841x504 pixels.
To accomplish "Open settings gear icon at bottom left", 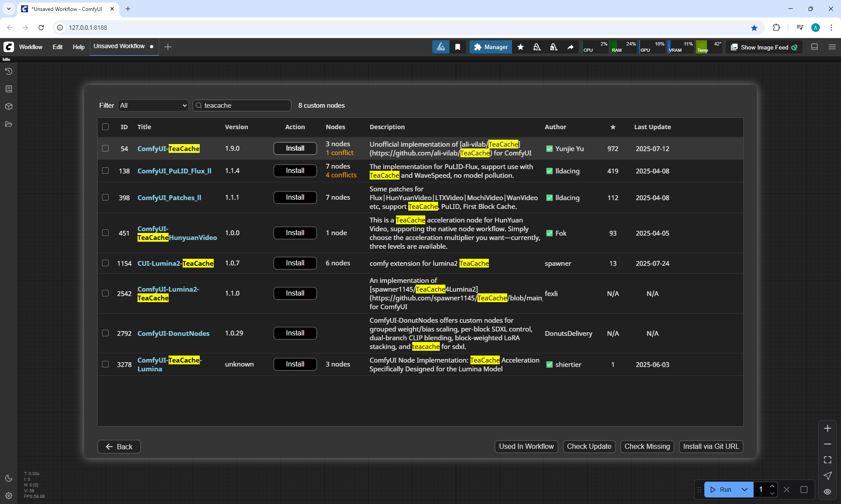I will [9, 496].
